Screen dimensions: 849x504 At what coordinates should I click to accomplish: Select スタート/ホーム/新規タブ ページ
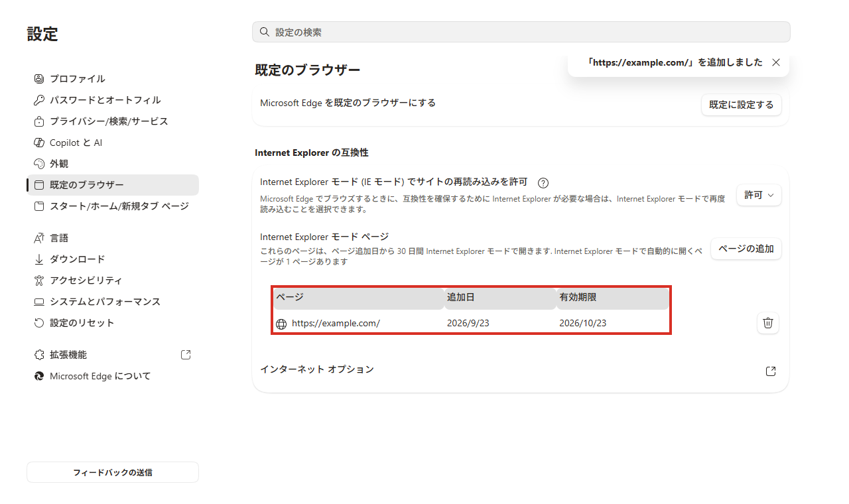[x=113, y=206]
